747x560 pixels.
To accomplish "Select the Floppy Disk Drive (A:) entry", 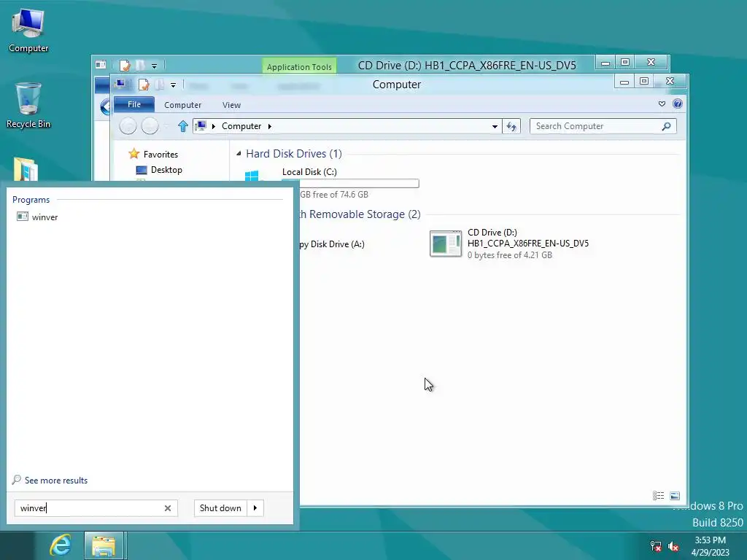I will tap(332, 244).
